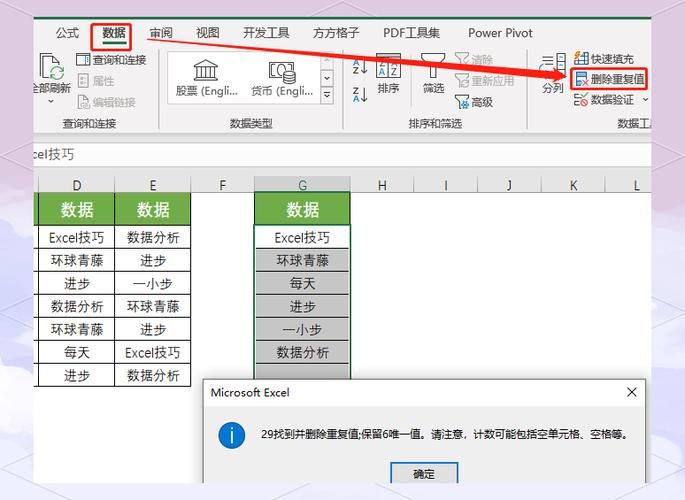Click 确定 in the Excel dialog
Viewport: 685px width, 500px height.
coord(424,473)
